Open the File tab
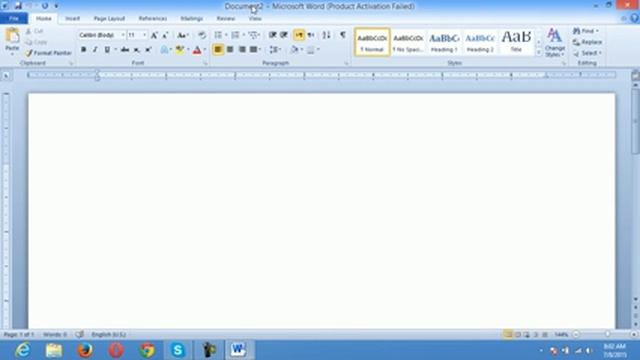The width and height of the screenshot is (640, 360). (x=14, y=18)
